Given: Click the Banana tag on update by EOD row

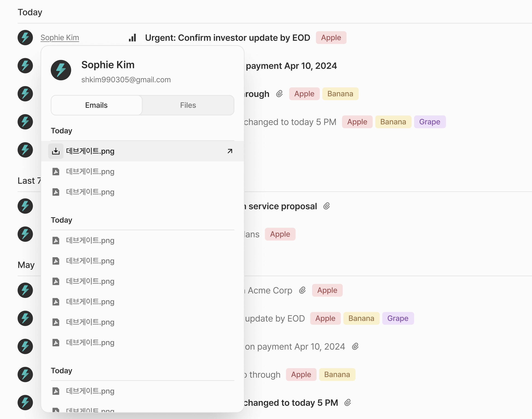Looking at the screenshot, I should coord(361,318).
